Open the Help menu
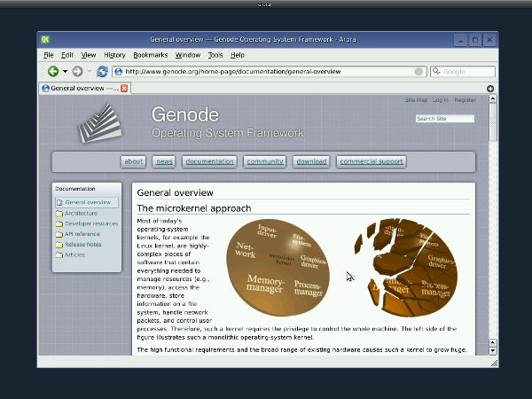 (238, 55)
